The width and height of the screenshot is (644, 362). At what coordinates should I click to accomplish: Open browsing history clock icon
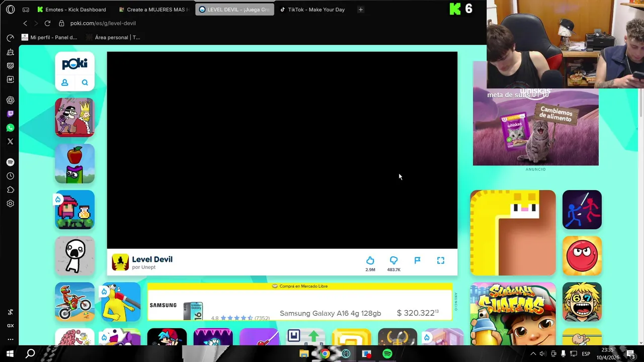(x=10, y=176)
